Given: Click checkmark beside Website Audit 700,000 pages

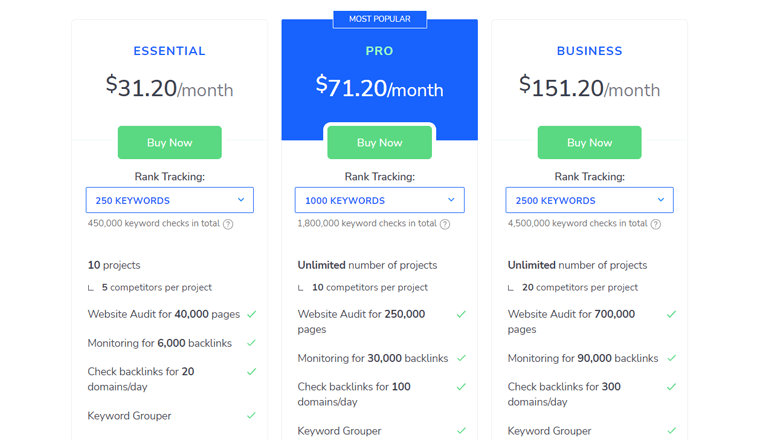Looking at the screenshot, I should point(671,314).
